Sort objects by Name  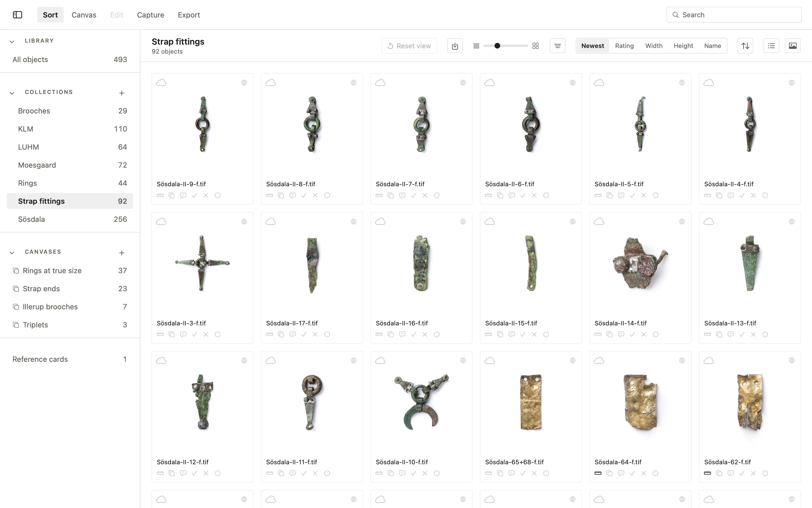click(712, 46)
